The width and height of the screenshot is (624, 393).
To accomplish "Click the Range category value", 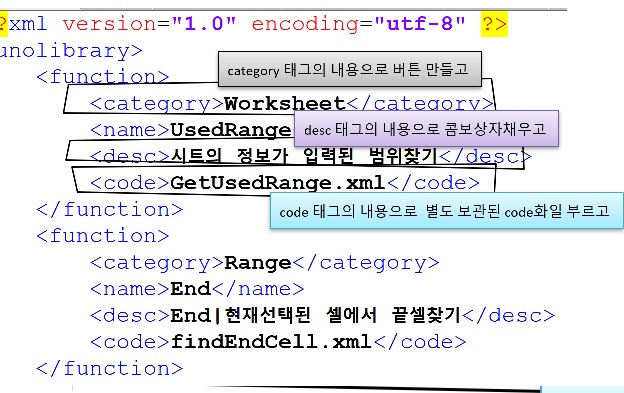I will 258,263.
